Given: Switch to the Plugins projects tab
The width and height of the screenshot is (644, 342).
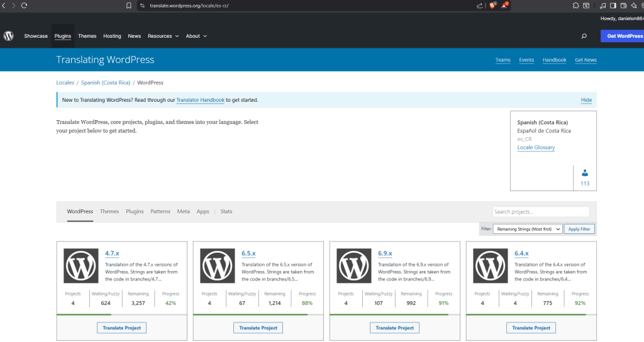Looking at the screenshot, I should point(135,212).
